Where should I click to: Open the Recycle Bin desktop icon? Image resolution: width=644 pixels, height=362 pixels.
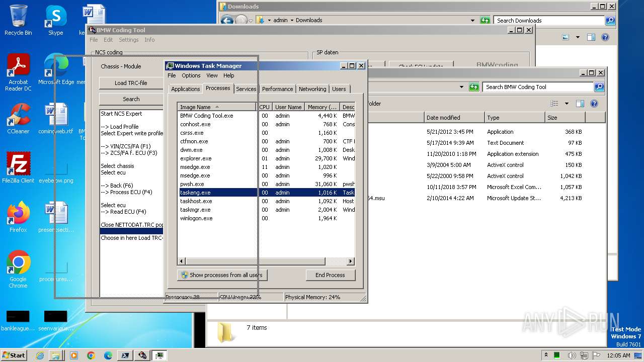pos(18,20)
